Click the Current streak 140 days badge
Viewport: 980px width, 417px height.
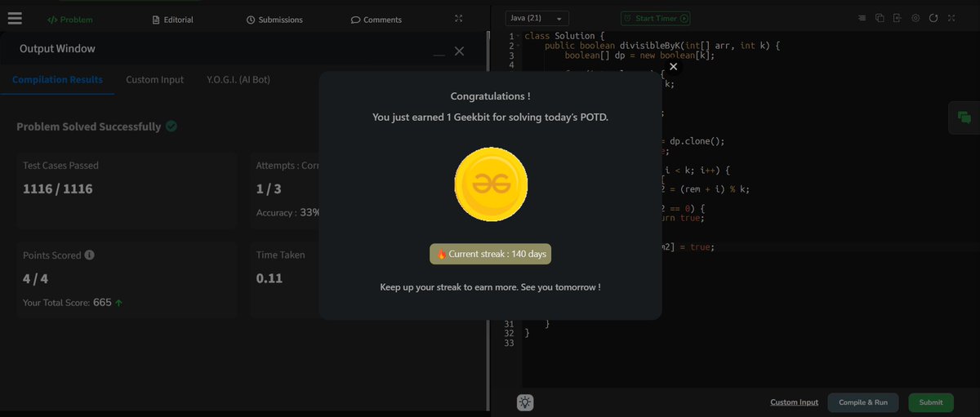click(x=491, y=254)
